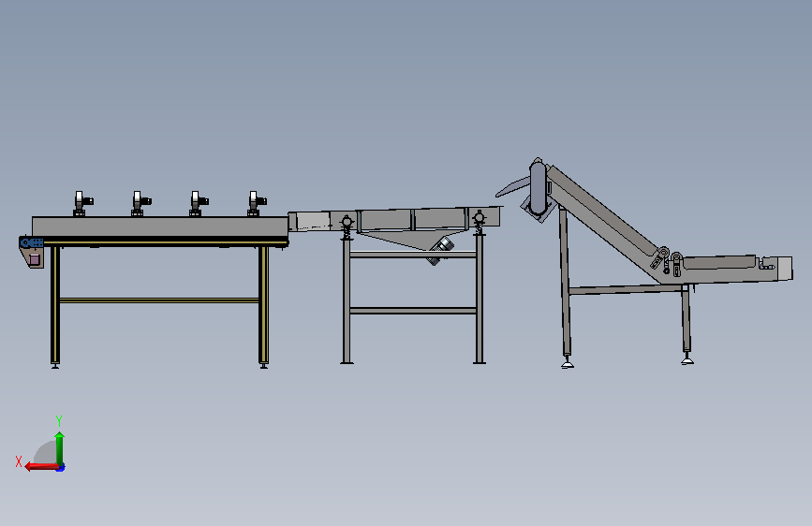Select the pink box on the drive bracket
The width and height of the screenshot is (812, 526).
34,259
